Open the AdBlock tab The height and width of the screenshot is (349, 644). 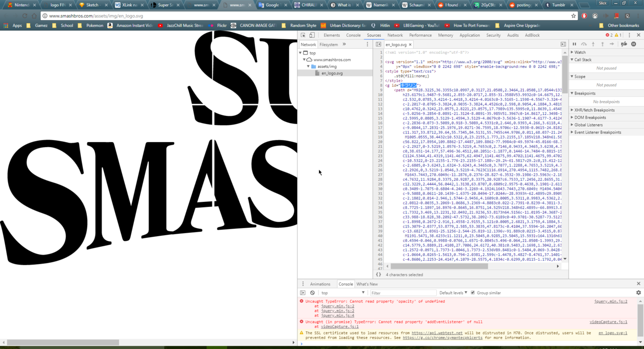coord(532,35)
